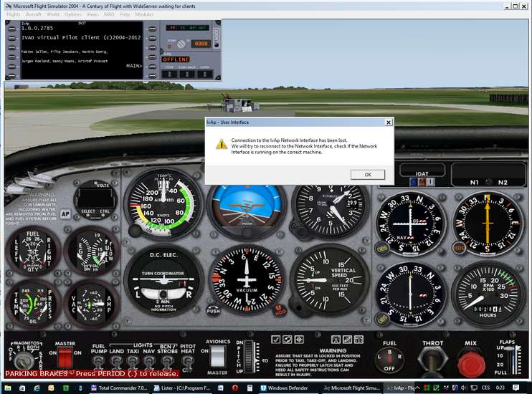Open Internet Explorer from the taskbar
This screenshot has width=532, height=394.
37,388
